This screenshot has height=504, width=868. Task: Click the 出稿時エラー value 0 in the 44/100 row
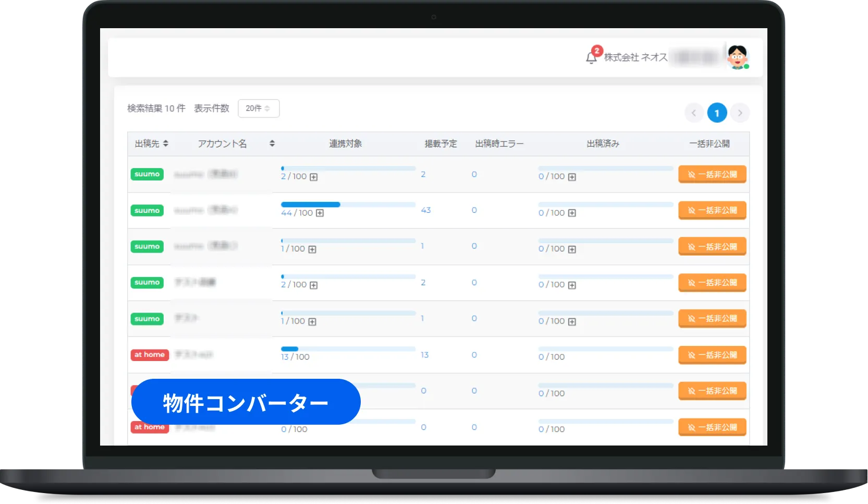click(474, 210)
